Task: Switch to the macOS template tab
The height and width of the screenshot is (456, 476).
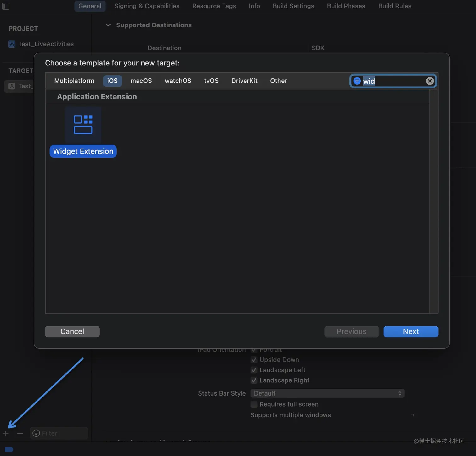Action: (x=141, y=81)
